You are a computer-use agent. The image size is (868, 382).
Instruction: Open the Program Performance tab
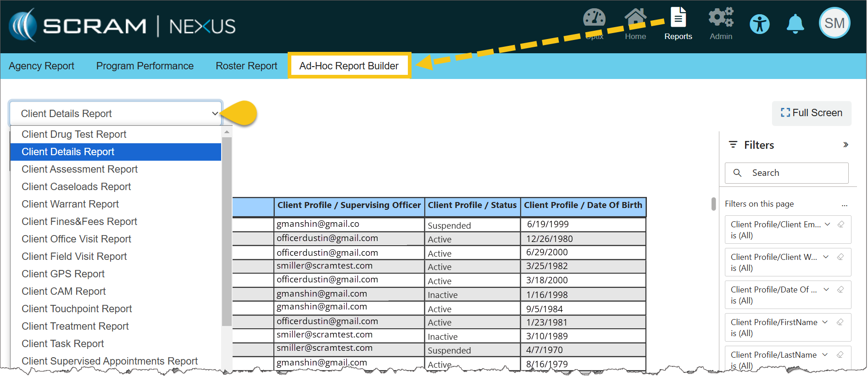pos(145,66)
